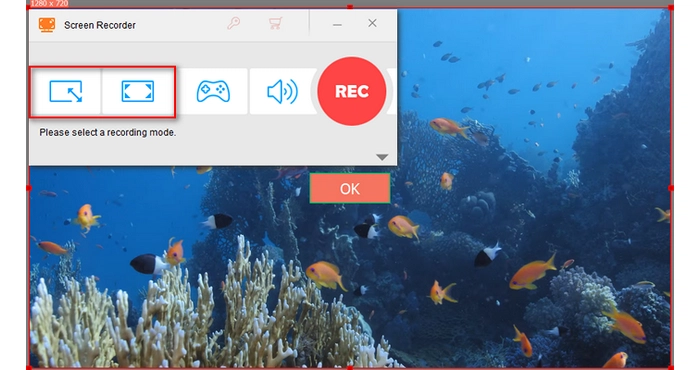Start recording with the REC button

tap(352, 91)
